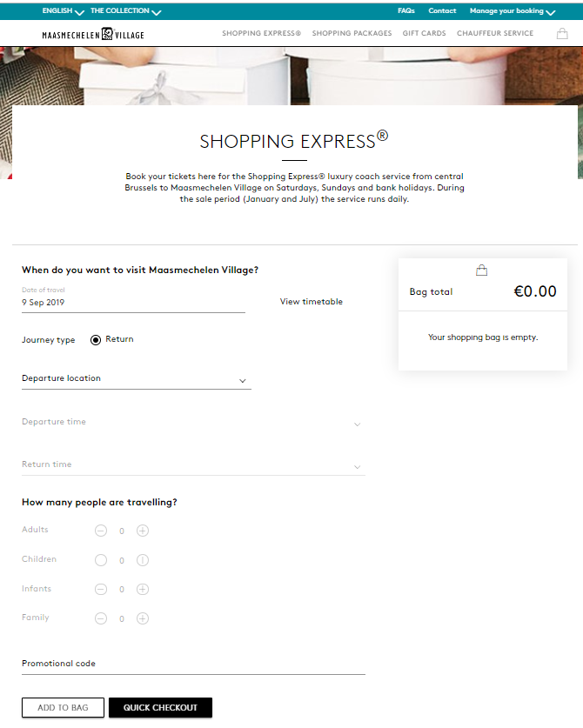Open the Departure time dropdown
This screenshot has width=583, height=728.
coord(192,423)
